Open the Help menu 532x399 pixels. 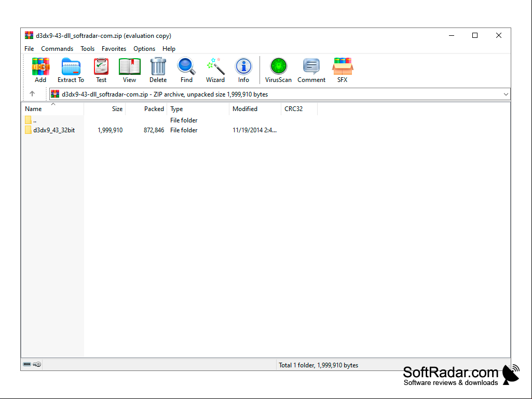point(169,49)
